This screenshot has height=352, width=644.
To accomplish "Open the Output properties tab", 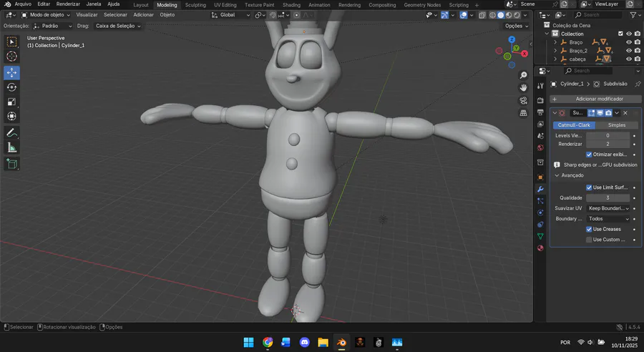I will click(540, 112).
